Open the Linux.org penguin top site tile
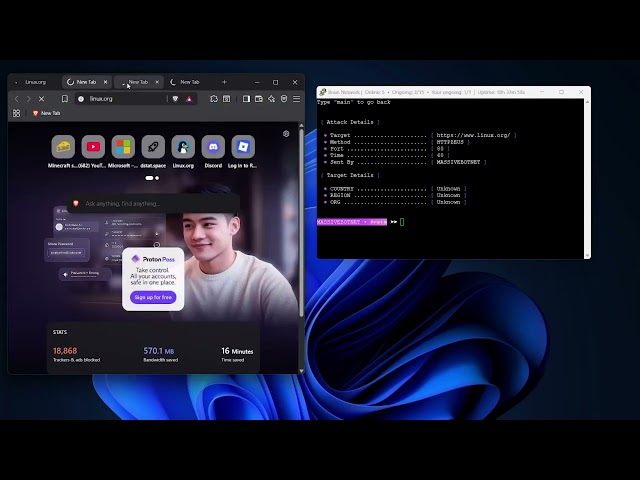640x480 pixels. click(183, 147)
